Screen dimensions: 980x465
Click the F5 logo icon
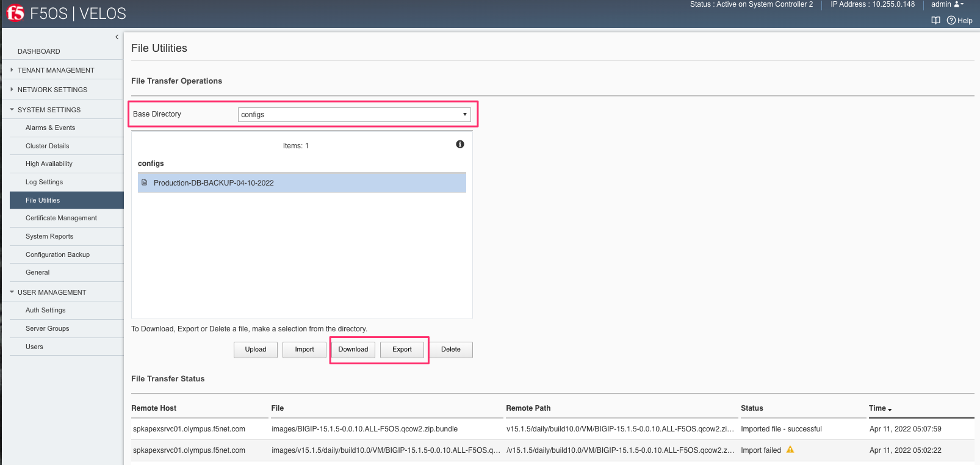[x=15, y=13]
